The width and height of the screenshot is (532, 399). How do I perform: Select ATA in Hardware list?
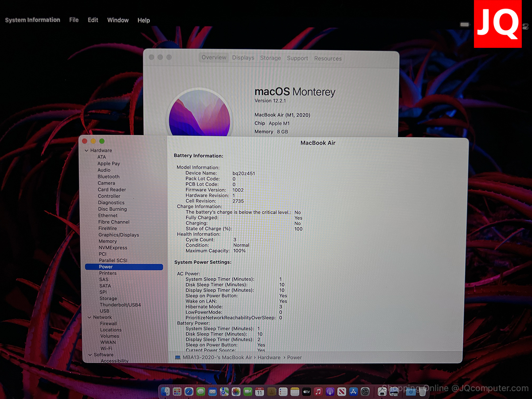102,157
